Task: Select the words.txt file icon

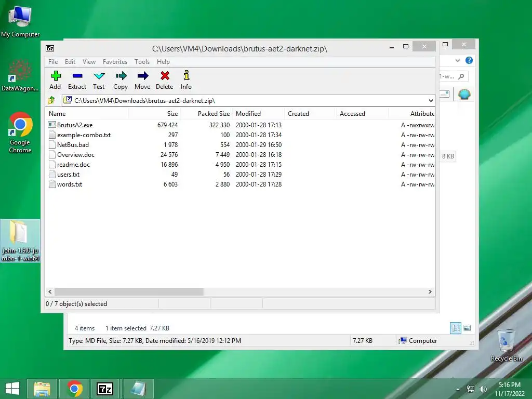Action: [x=52, y=184]
